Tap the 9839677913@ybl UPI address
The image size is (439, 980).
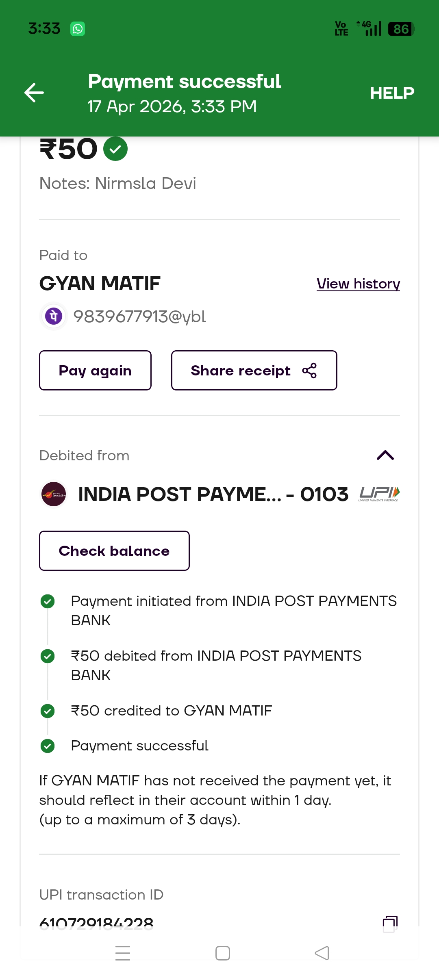(139, 317)
